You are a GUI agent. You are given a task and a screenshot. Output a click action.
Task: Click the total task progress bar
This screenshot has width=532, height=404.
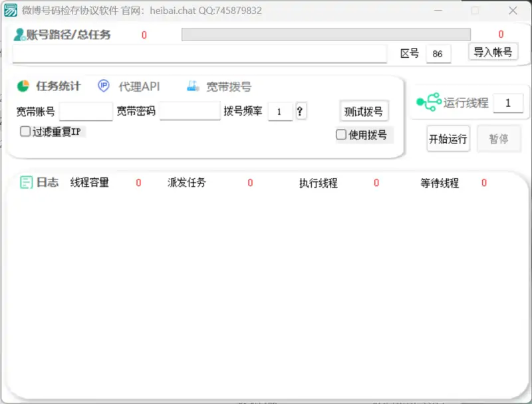pyautogui.click(x=326, y=35)
